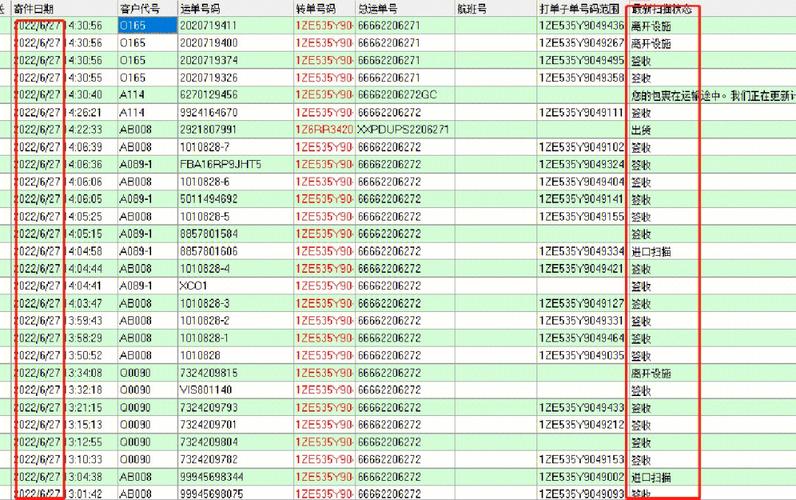Select waybill number 7324209701
The height and width of the screenshot is (500, 796).
[209, 424]
